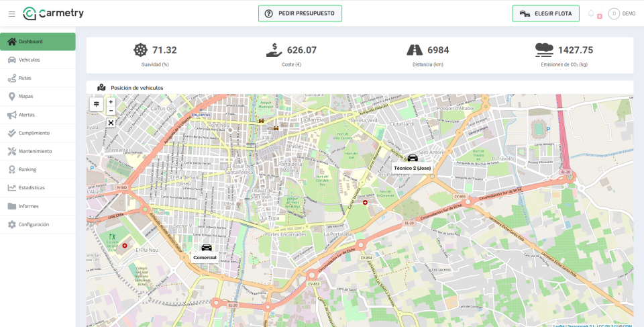Click the Comercial vehicle label
The height and width of the screenshot is (327, 644).
(205, 257)
